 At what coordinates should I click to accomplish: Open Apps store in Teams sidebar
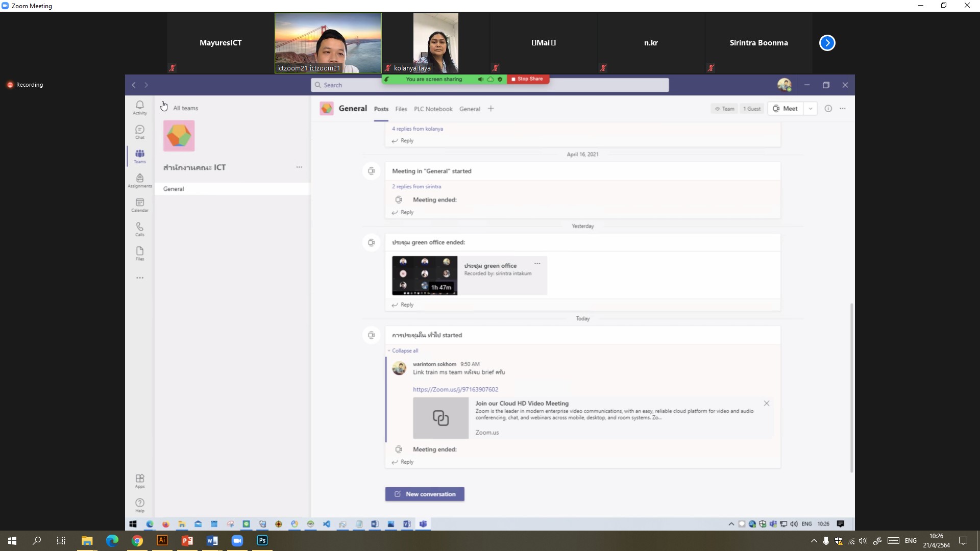(x=140, y=481)
